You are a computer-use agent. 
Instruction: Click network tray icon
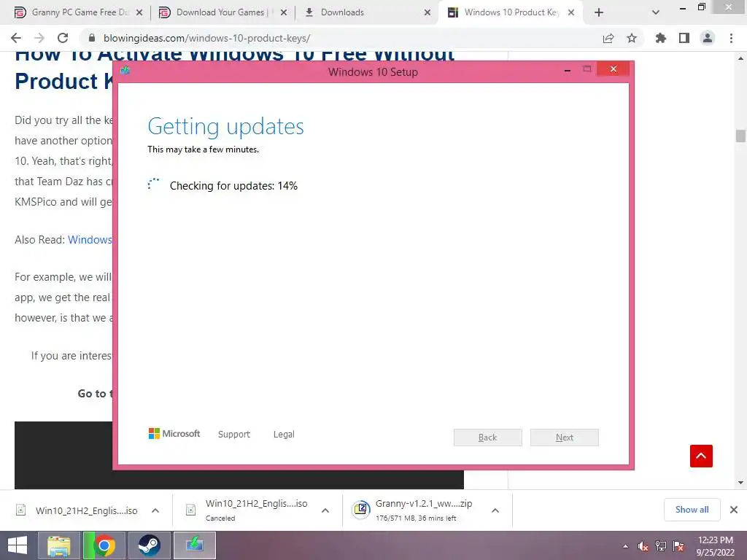[x=661, y=546]
